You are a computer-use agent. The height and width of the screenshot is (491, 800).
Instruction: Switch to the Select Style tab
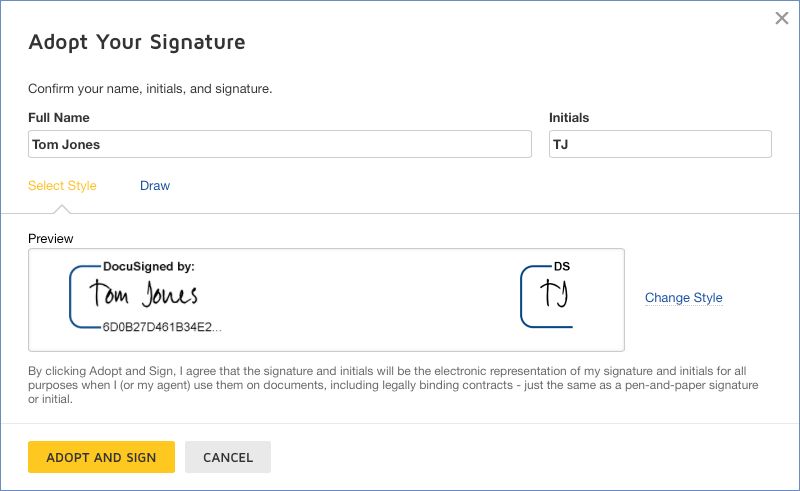(x=62, y=186)
